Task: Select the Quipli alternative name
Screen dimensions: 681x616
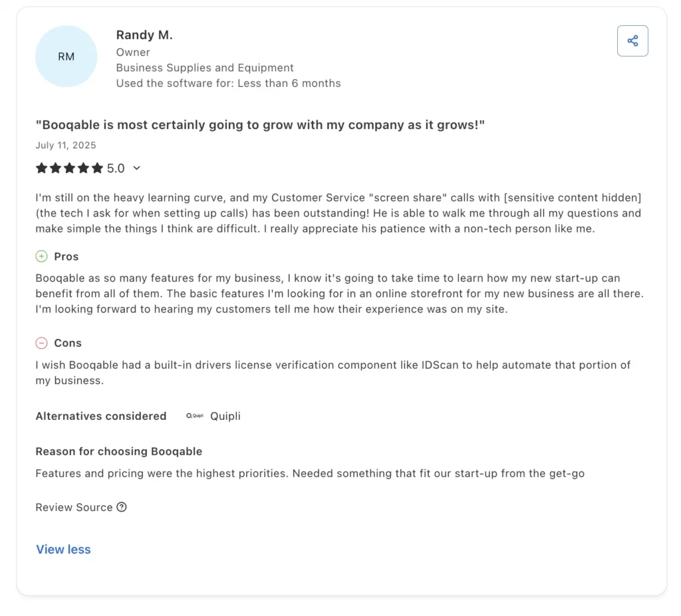Action: click(x=225, y=416)
